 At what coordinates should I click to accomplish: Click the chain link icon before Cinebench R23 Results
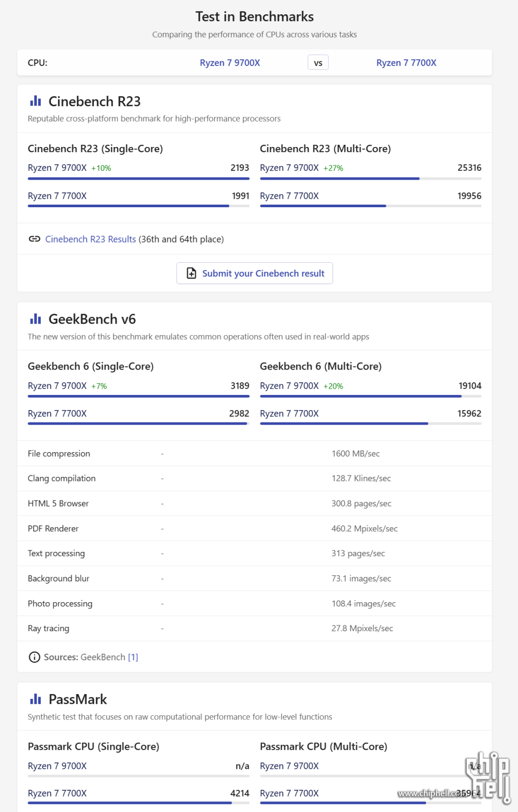tap(34, 239)
